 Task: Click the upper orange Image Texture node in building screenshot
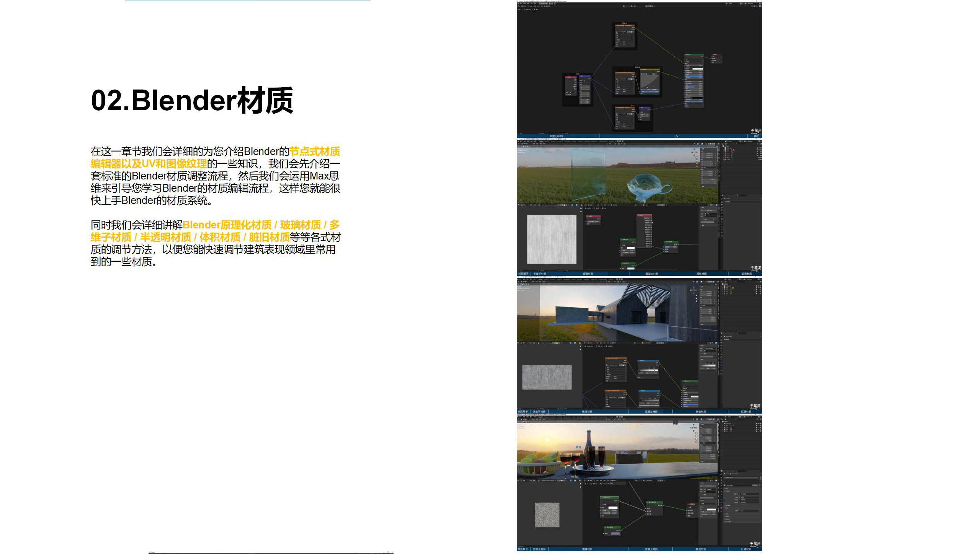pyautogui.click(x=616, y=370)
